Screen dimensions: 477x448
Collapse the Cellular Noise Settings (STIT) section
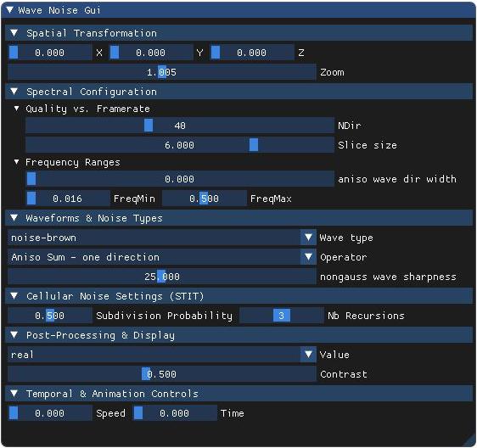(14, 295)
